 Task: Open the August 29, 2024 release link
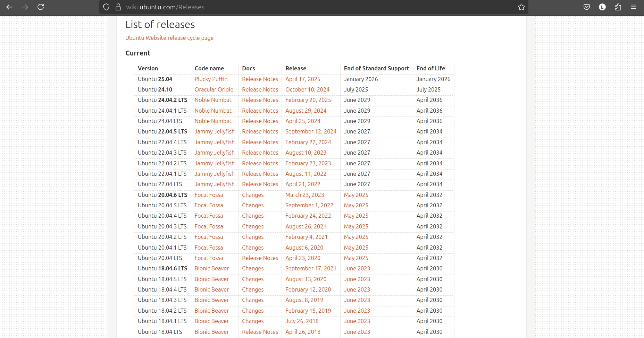click(306, 111)
